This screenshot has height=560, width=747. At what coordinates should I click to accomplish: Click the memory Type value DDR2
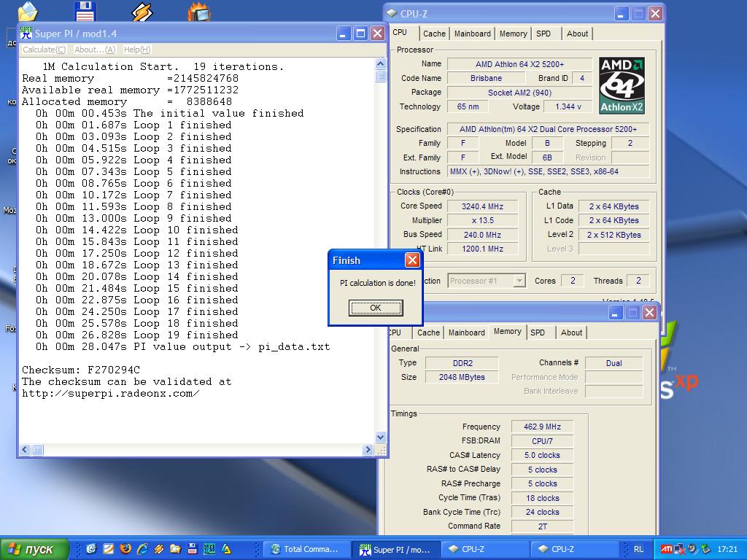[x=462, y=363]
